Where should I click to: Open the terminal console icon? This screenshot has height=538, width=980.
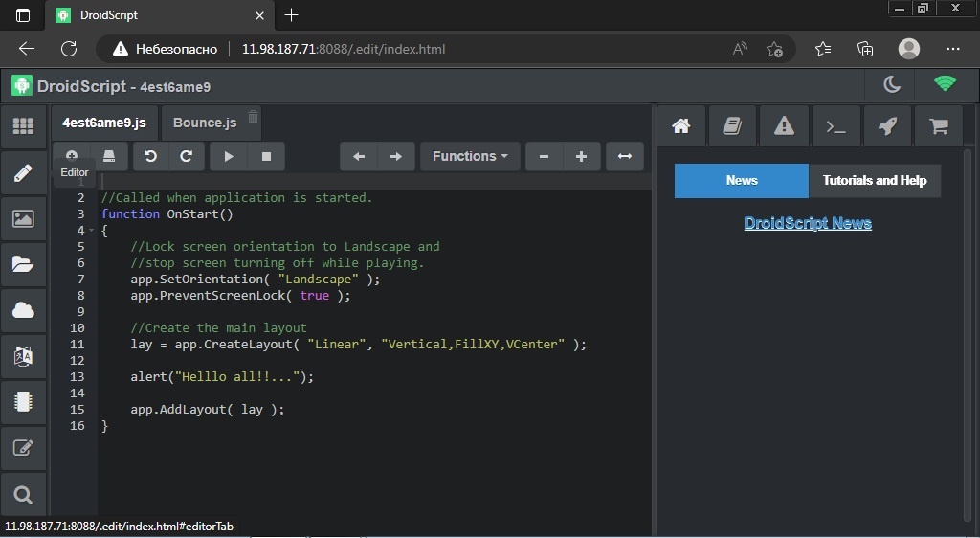tap(835, 126)
